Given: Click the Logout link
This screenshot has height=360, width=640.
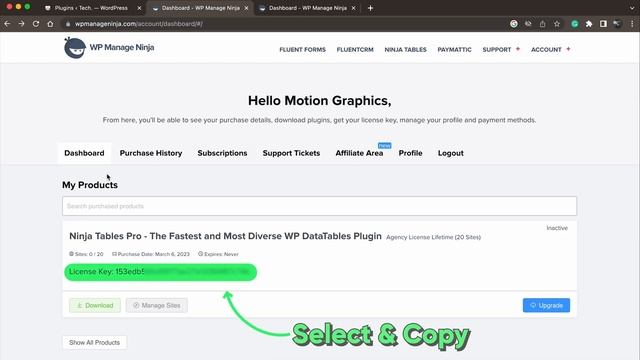Looking at the screenshot, I should click(451, 153).
